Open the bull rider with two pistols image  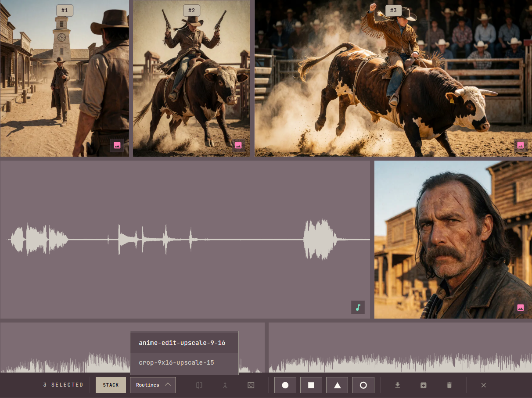(191, 78)
